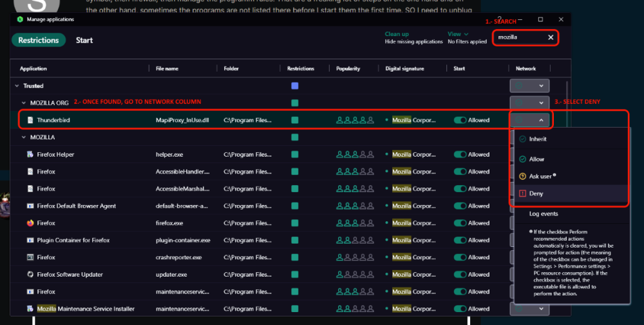Image resolution: width=644 pixels, height=325 pixels.
Task: Click Thunderbird green restriction square
Action: tap(294, 120)
